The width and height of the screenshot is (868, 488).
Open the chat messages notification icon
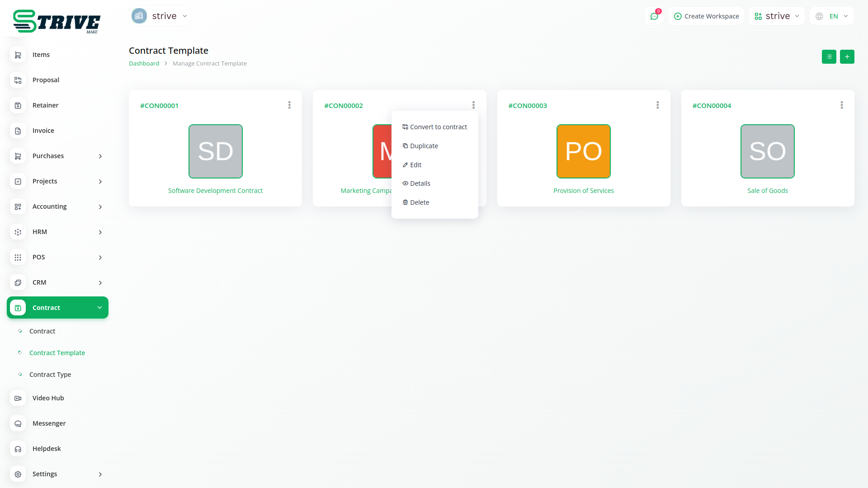click(654, 16)
